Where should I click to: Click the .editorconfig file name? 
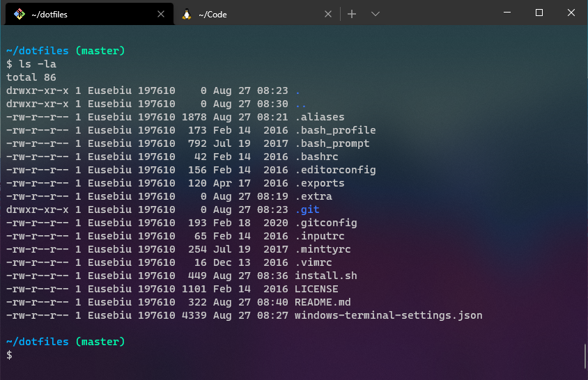[336, 170]
